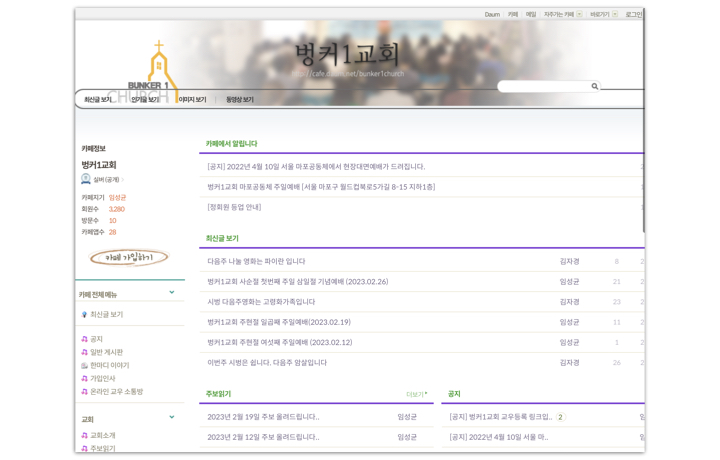This screenshot has height=460, width=720.
Task: Click the music note icon beside 주보읽기 menu
Action: [84, 448]
